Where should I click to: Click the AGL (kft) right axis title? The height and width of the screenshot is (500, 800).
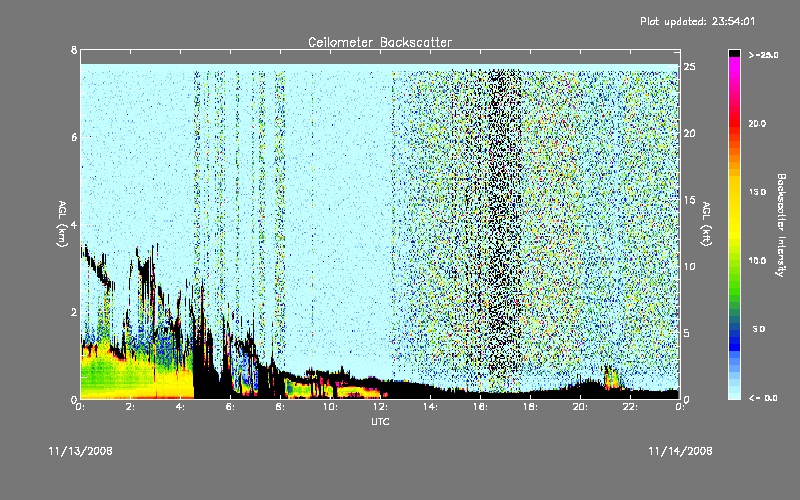(x=706, y=224)
